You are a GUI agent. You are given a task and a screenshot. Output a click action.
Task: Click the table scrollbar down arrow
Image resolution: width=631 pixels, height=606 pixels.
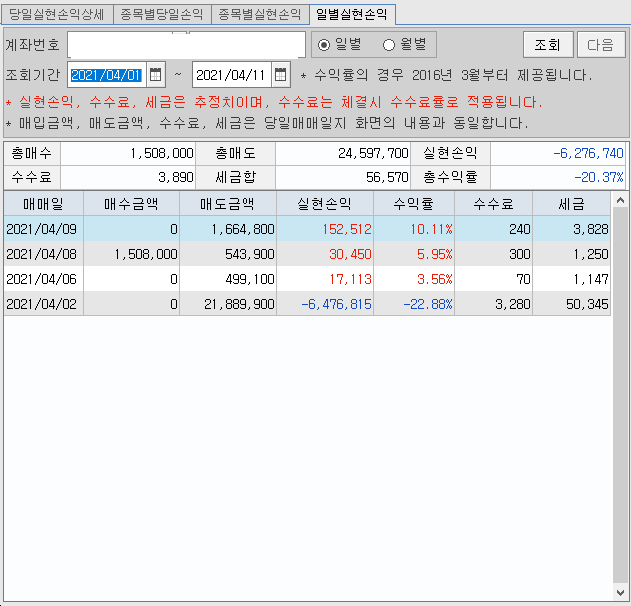tap(619, 591)
